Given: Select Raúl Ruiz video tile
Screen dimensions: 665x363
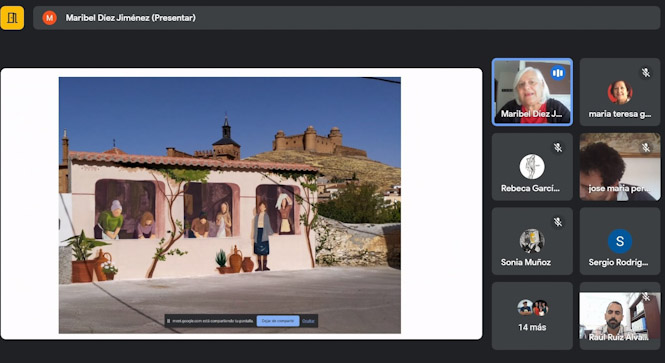Looking at the screenshot, I should click(620, 316).
